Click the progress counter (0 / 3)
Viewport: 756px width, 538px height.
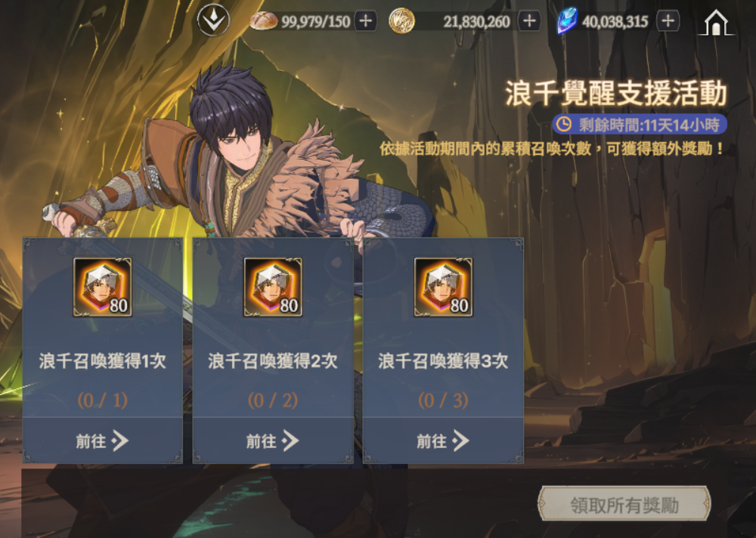tap(444, 400)
